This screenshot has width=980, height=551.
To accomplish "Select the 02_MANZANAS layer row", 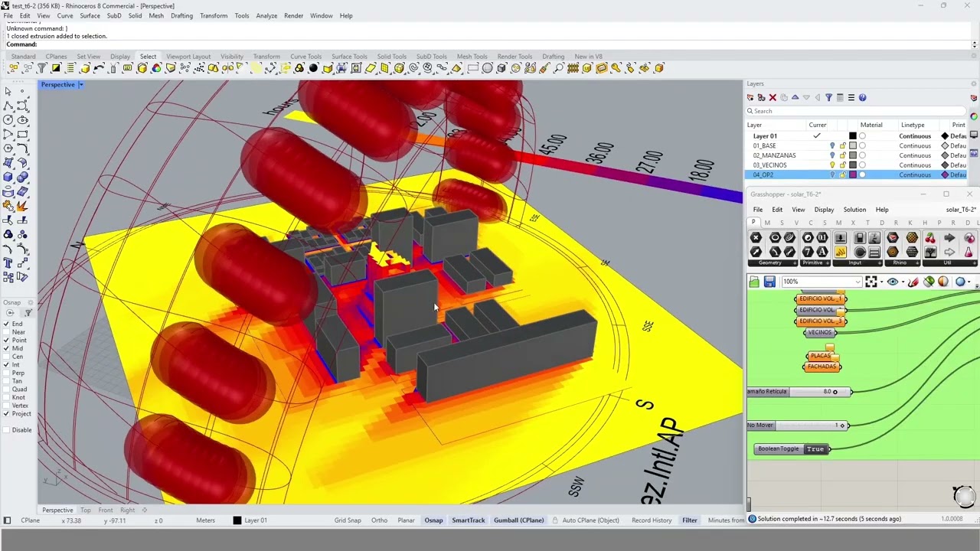I will pyautogui.click(x=856, y=155).
